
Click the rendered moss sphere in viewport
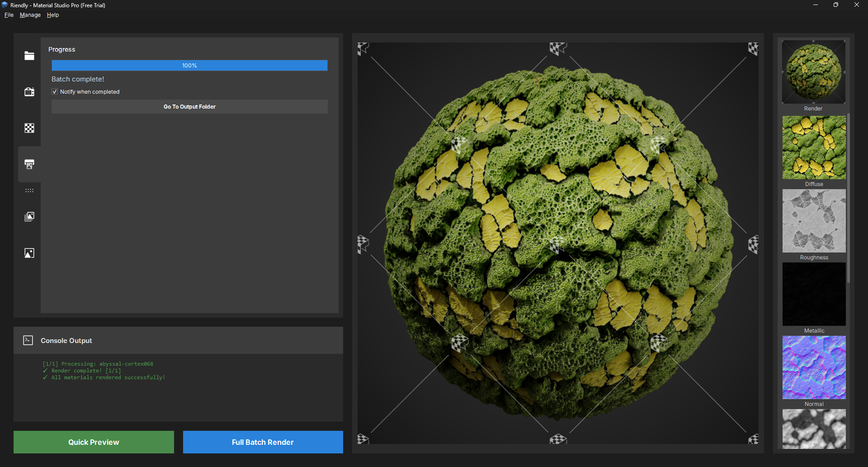[558, 244]
